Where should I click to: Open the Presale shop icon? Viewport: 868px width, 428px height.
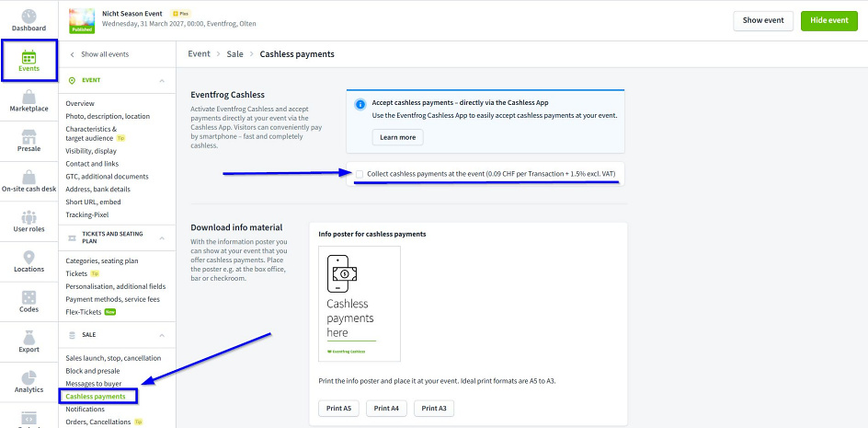[x=29, y=137]
